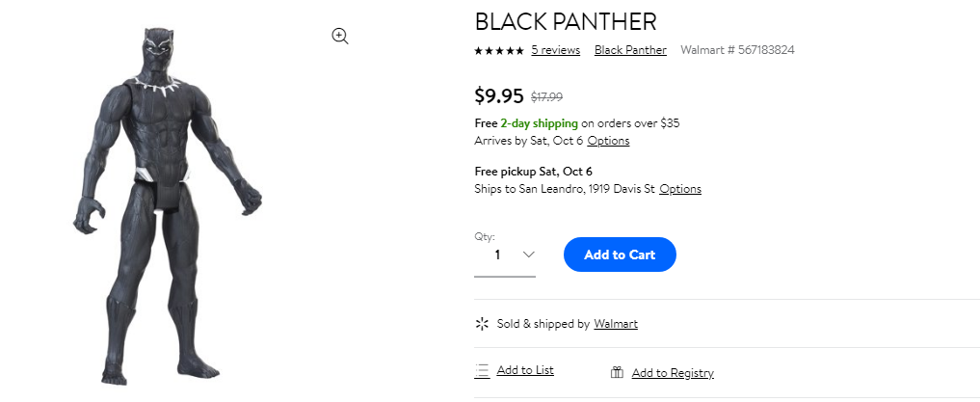Open pickup Options link next to Davis St

(x=680, y=189)
